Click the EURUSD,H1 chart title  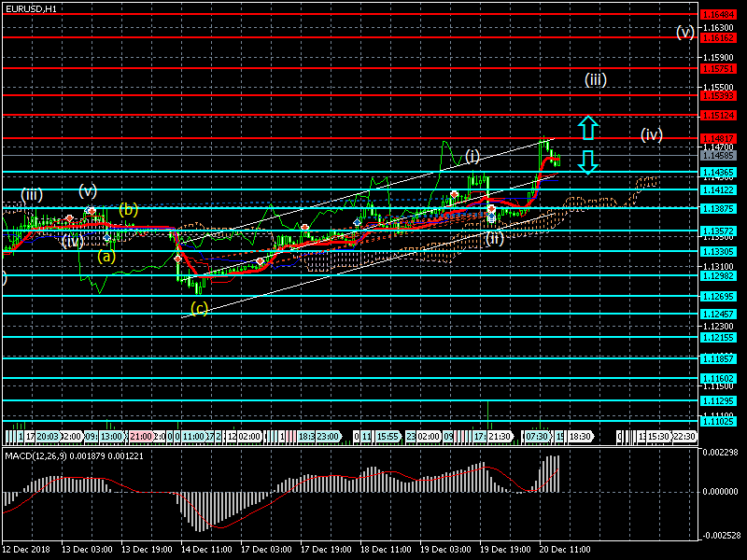point(29,7)
